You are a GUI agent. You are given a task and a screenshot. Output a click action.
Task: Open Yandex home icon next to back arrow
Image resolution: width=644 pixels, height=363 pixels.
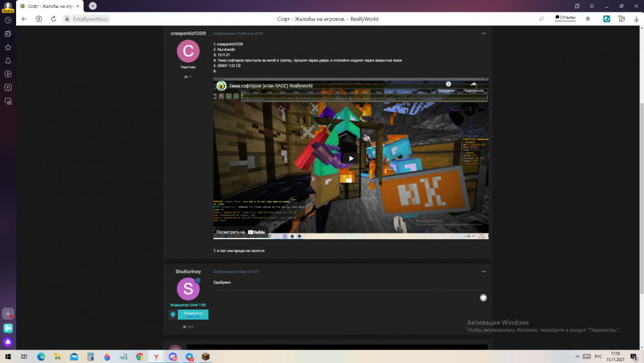[39, 19]
